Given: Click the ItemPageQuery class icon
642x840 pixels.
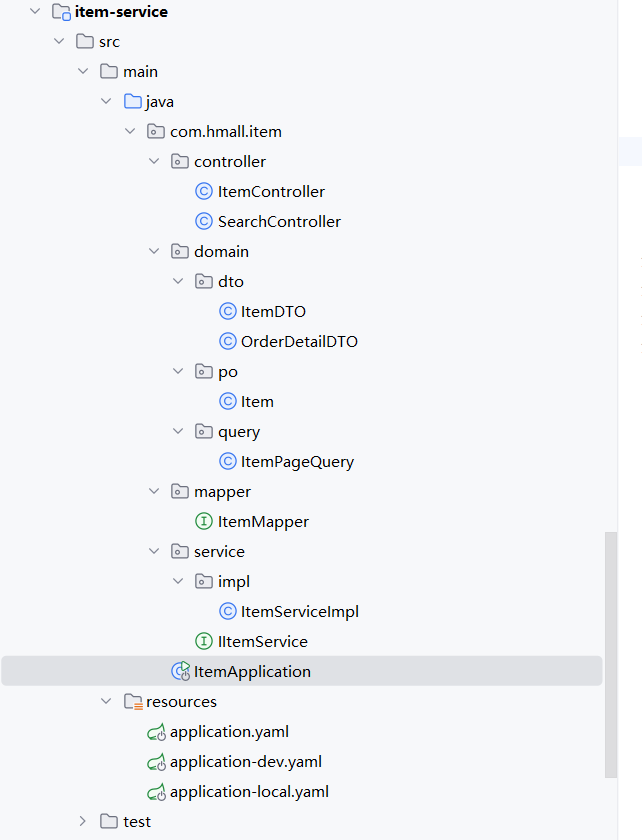Looking at the screenshot, I should 228,461.
